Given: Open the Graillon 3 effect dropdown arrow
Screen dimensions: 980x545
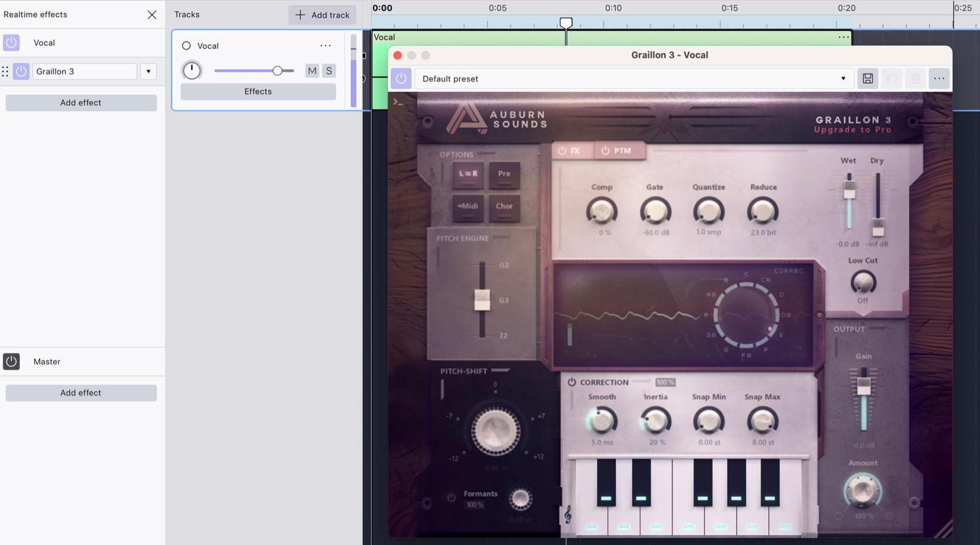Looking at the screenshot, I should (148, 71).
